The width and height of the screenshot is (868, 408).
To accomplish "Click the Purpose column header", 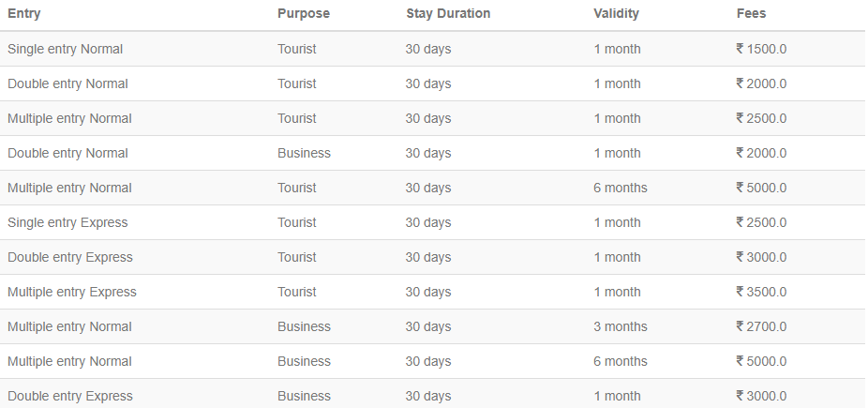I will (304, 13).
